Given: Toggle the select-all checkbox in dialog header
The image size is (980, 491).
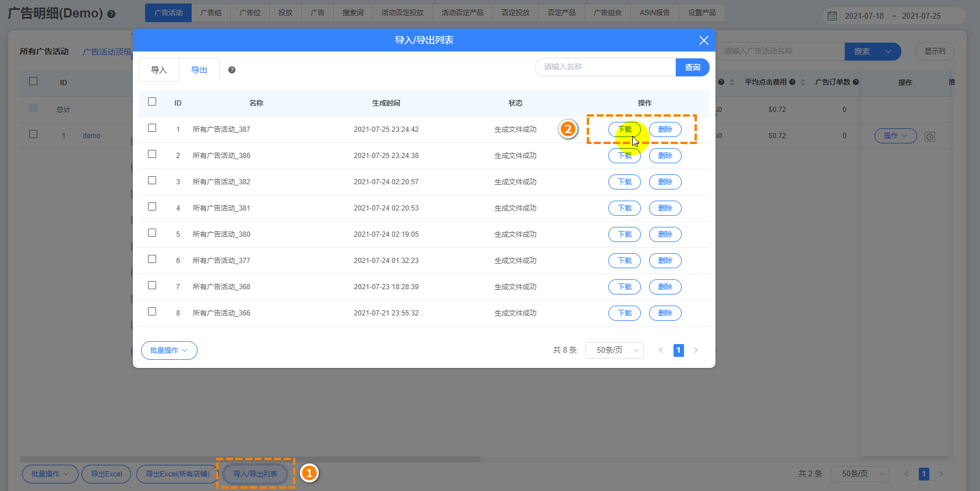Looking at the screenshot, I should (152, 102).
